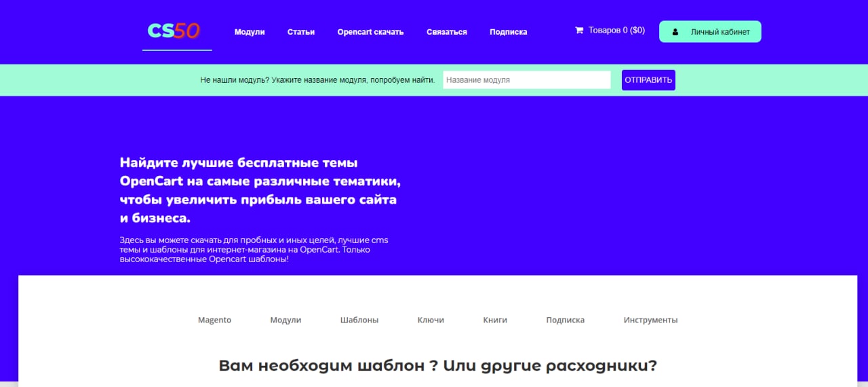Open the Модули top menu item
Viewport: 868px width, 387px height.
tap(250, 32)
